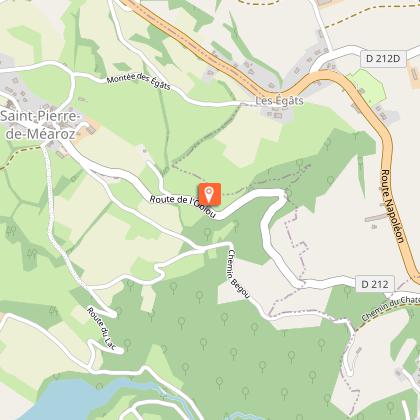Select the Route de l'Oulou label
Viewport: 420px width, 420px height.
pos(183,207)
